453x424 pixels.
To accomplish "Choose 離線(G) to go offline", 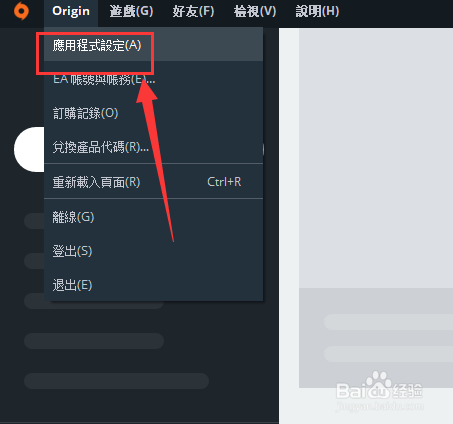I will [x=153, y=217].
